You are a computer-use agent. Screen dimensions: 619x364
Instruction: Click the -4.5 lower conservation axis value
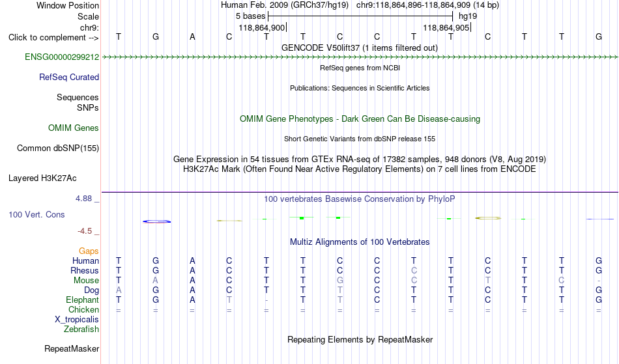click(x=85, y=231)
